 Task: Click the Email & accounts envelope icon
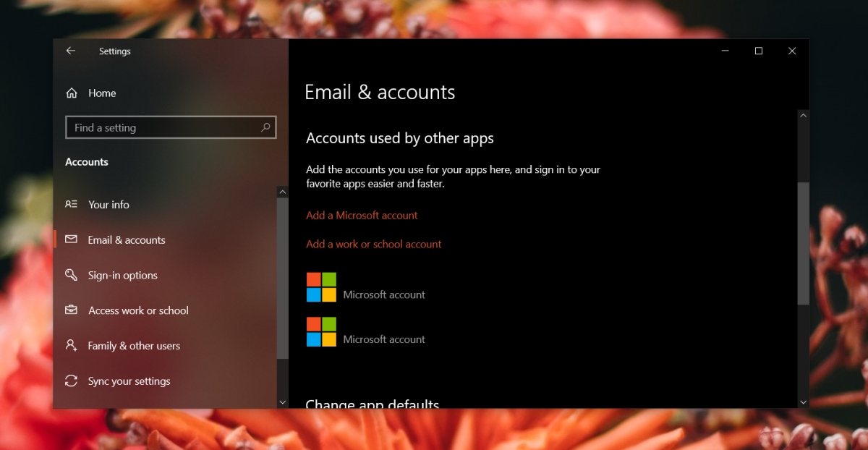pyautogui.click(x=71, y=239)
